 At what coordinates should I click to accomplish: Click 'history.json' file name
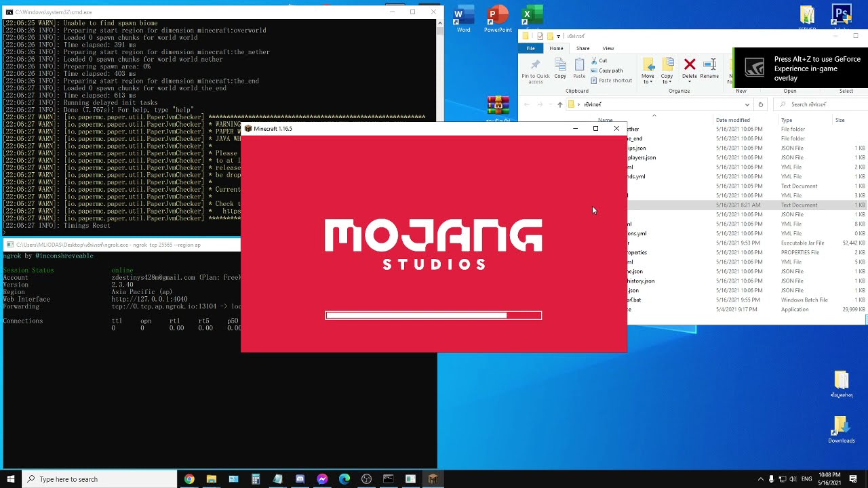tap(641, 281)
